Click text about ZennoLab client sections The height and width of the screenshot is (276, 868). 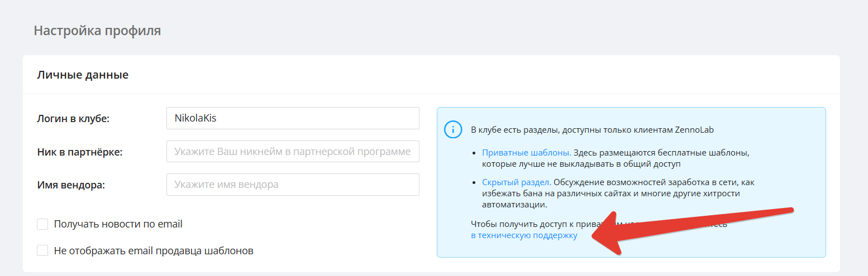click(593, 130)
